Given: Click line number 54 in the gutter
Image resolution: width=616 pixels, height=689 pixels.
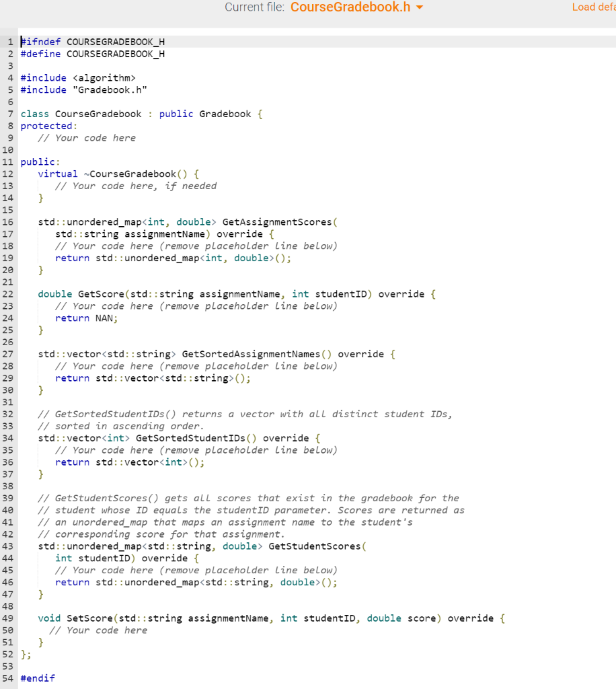Looking at the screenshot, I should pyautogui.click(x=8, y=678).
